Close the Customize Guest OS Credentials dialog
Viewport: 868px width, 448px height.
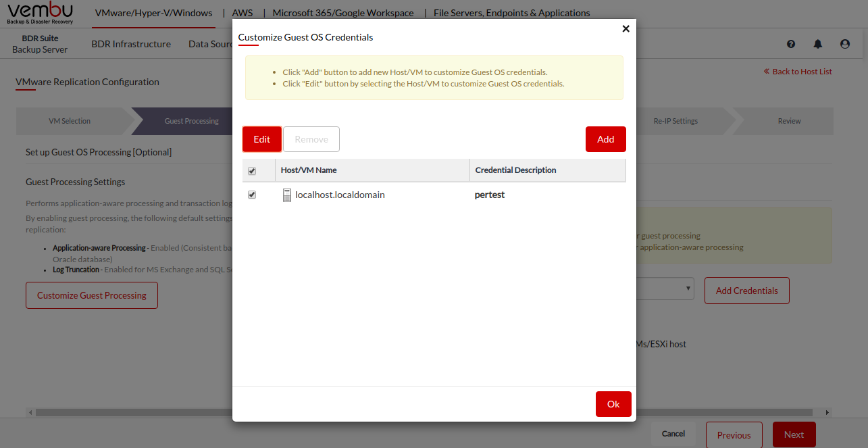click(x=626, y=28)
